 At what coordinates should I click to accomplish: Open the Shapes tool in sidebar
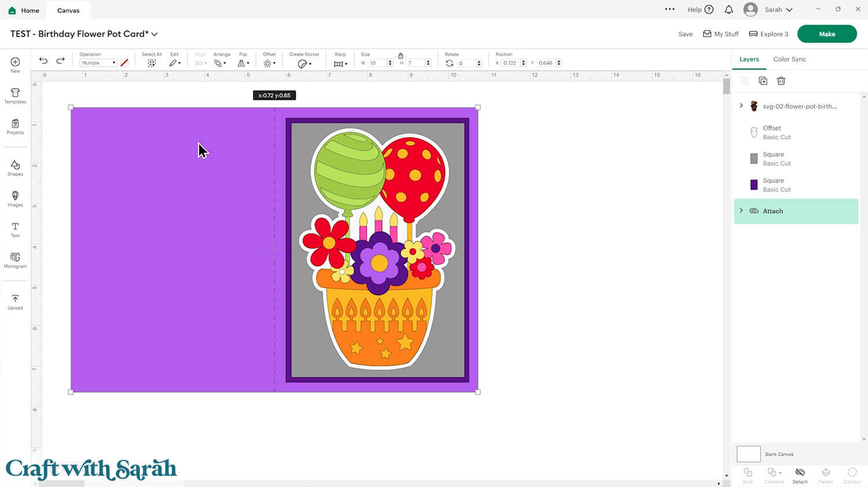[15, 168]
